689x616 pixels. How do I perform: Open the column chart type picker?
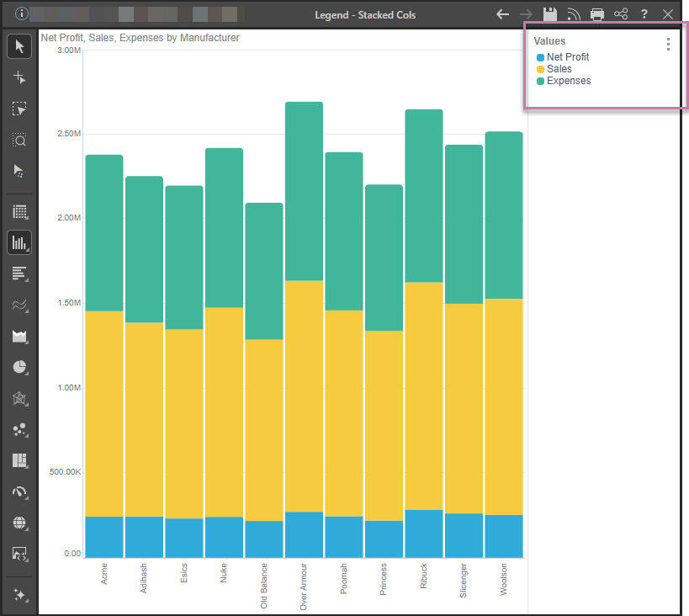tap(19, 242)
